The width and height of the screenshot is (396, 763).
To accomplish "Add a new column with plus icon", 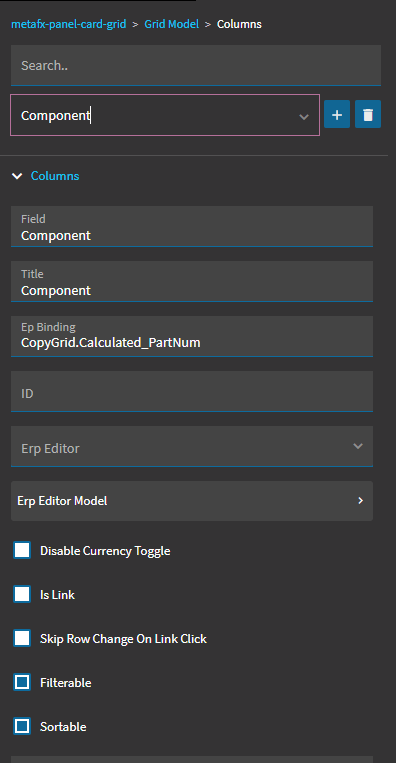I will tap(337, 114).
